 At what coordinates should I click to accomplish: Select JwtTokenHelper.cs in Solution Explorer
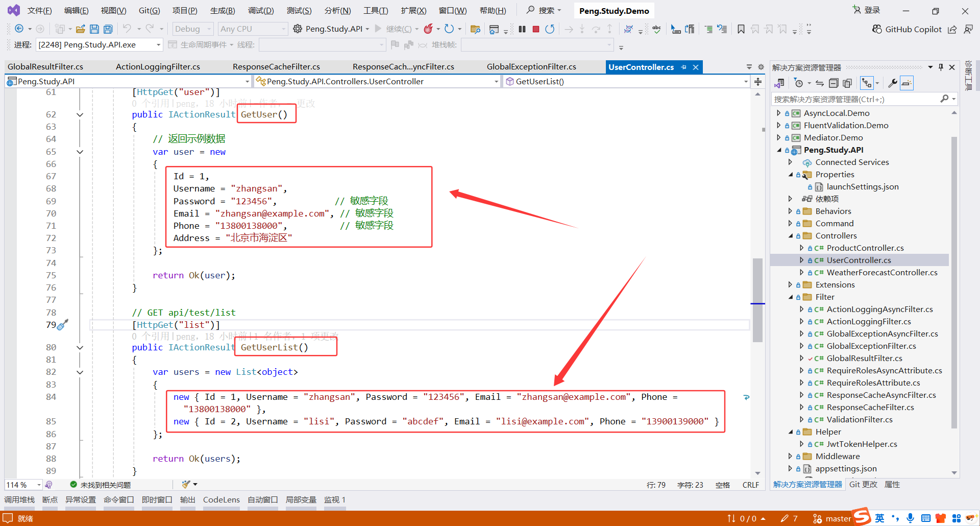pyautogui.click(x=862, y=444)
